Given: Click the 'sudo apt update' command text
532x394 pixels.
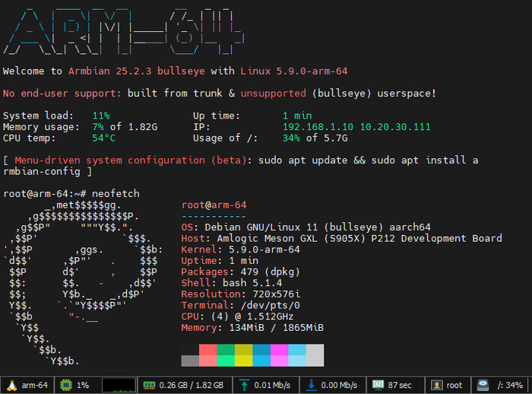Looking at the screenshot, I should pos(303,160).
